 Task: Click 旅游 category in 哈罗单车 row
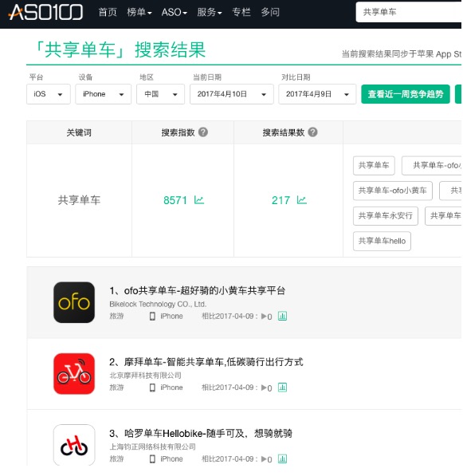coord(116,458)
